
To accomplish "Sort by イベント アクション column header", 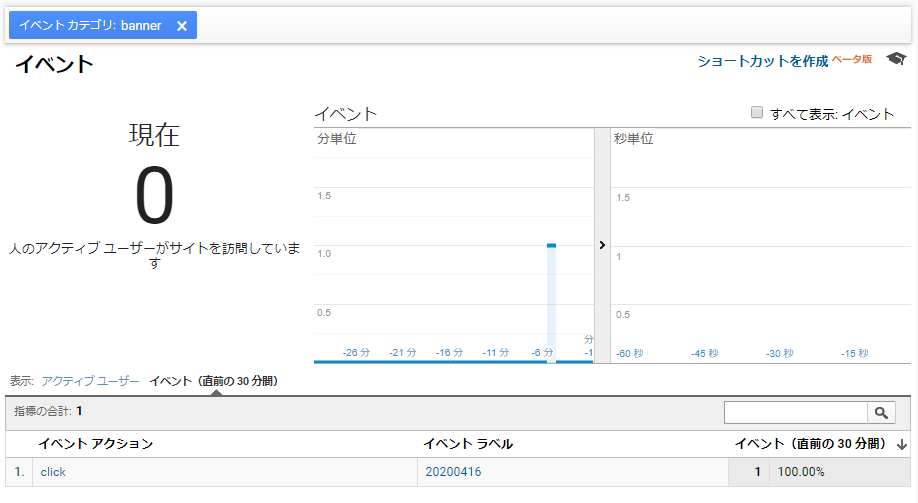I will [x=95, y=444].
